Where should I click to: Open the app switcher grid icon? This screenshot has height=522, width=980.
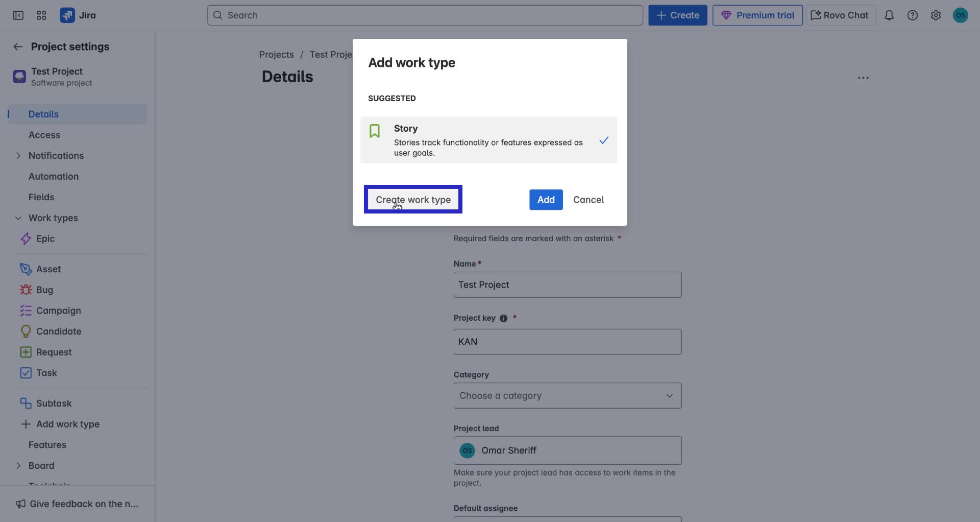pos(41,15)
